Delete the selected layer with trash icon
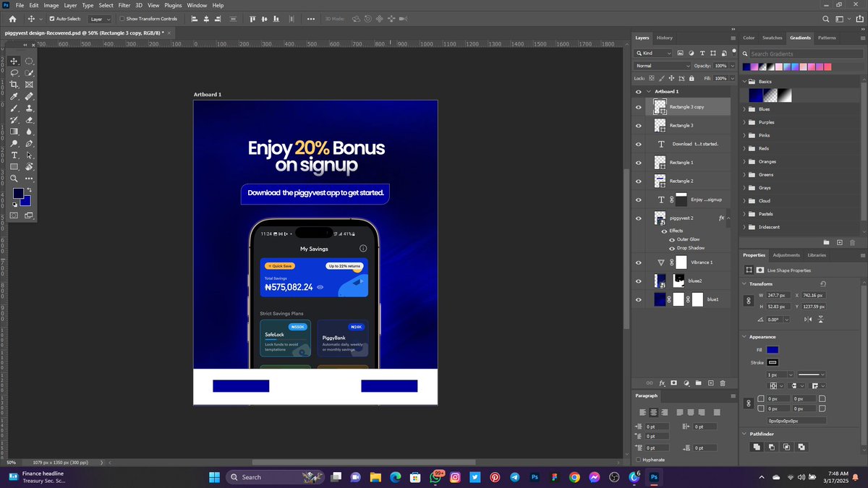This screenshot has height=488, width=868. 723,382
